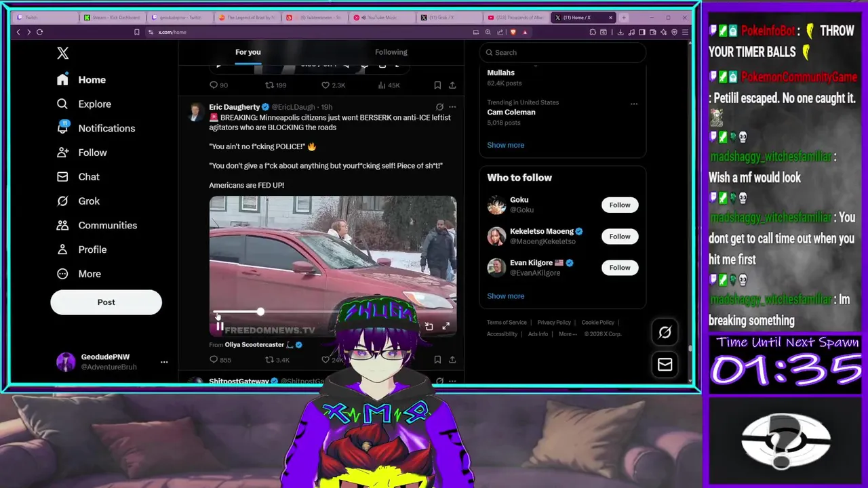Image resolution: width=868 pixels, height=488 pixels.
Task: Switch to the Following tab
Action: coord(391,52)
